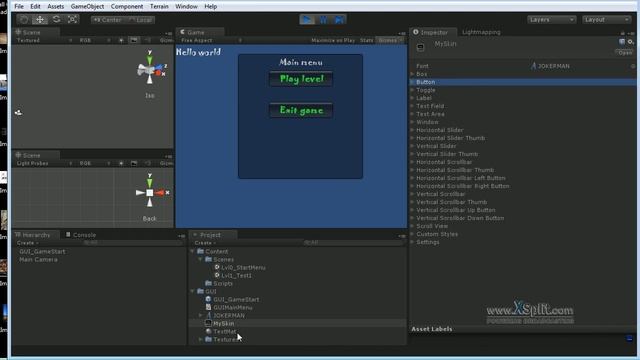The height and width of the screenshot is (360, 640).
Task: Select the Scale tool in the toolbar
Action: coord(73,19)
